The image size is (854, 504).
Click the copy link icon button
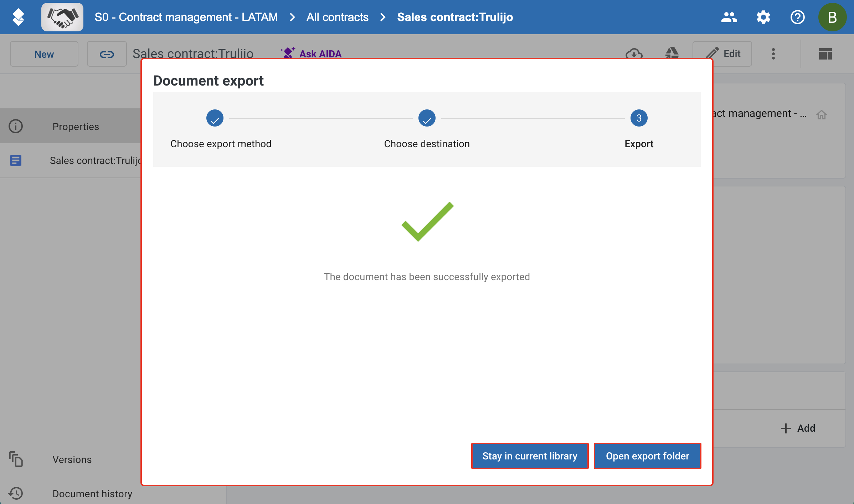107,54
